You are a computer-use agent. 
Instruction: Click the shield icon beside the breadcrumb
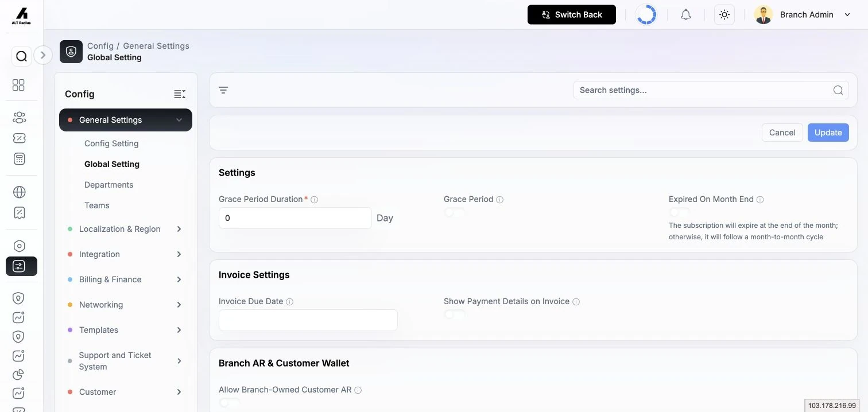coord(71,52)
